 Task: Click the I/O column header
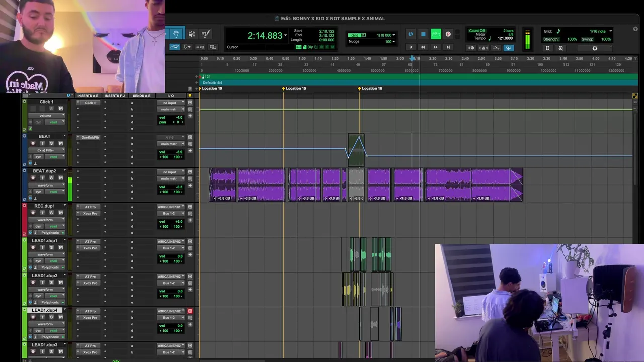click(x=171, y=96)
